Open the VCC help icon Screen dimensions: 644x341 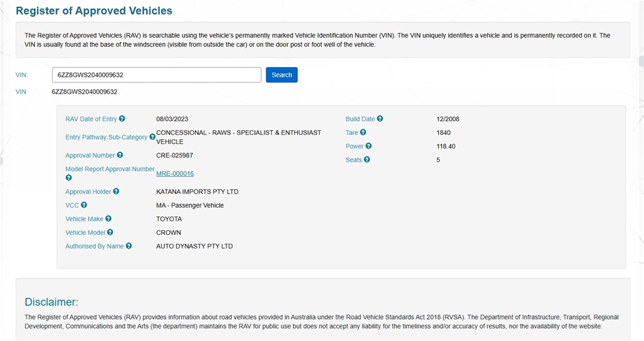(x=84, y=205)
